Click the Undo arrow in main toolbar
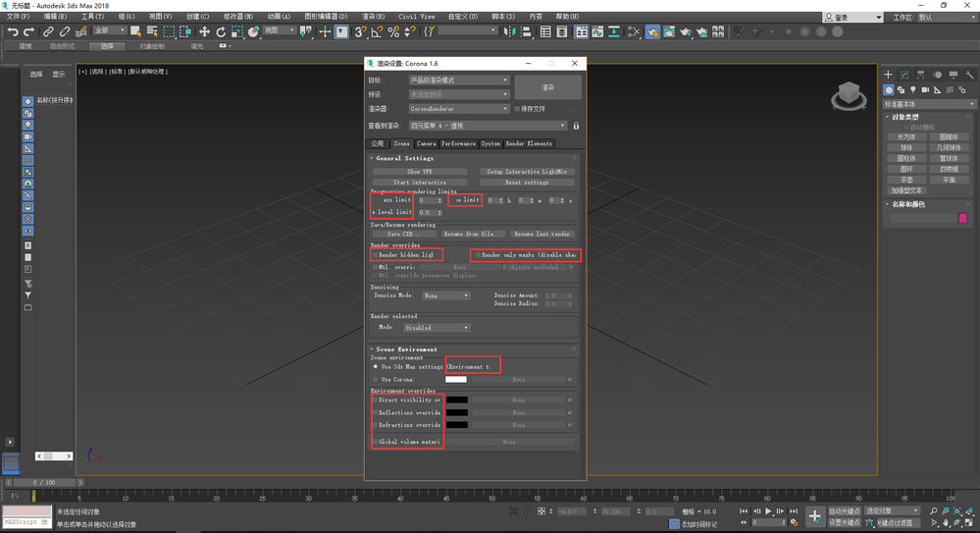The image size is (980, 533). click(x=13, y=31)
